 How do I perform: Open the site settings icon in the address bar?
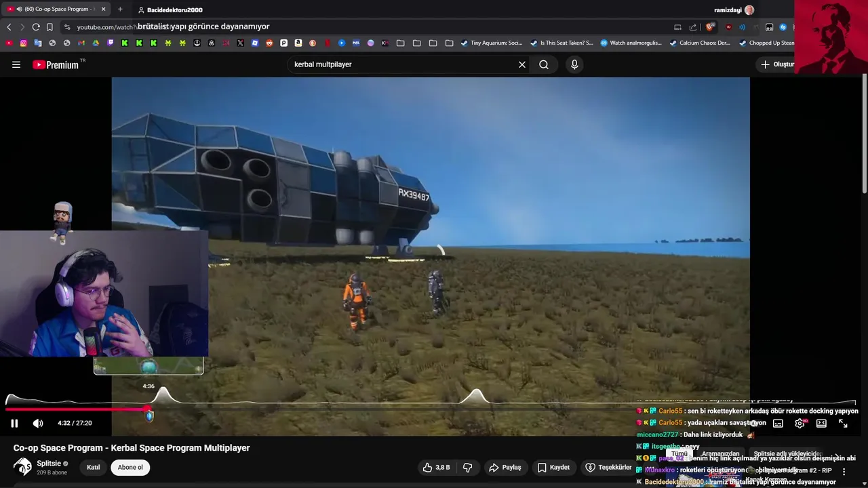click(66, 27)
